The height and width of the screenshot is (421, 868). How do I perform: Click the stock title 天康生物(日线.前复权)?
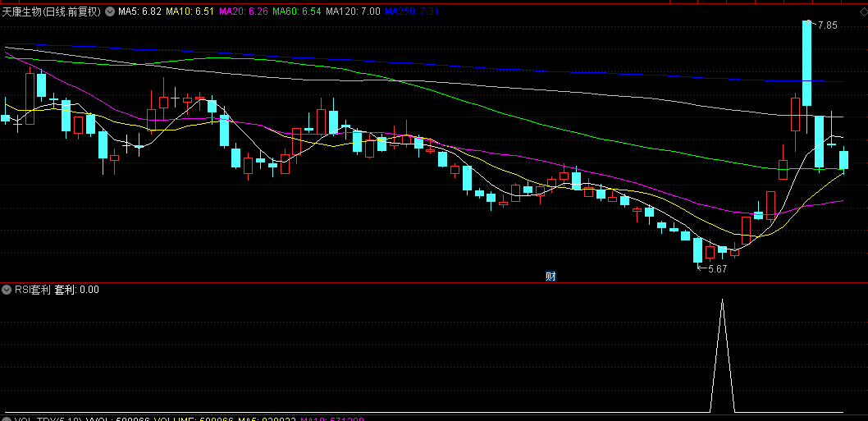pyautogui.click(x=52, y=11)
